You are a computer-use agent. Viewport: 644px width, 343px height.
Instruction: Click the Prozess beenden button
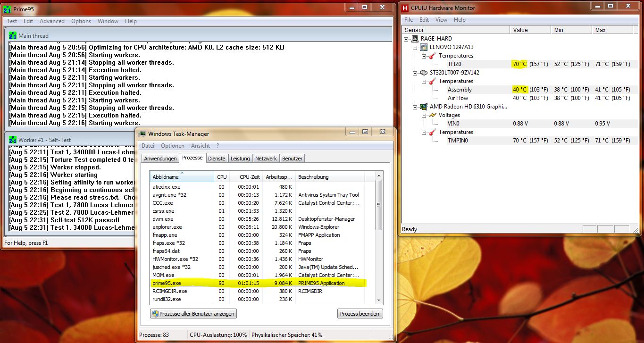click(360, 313)
